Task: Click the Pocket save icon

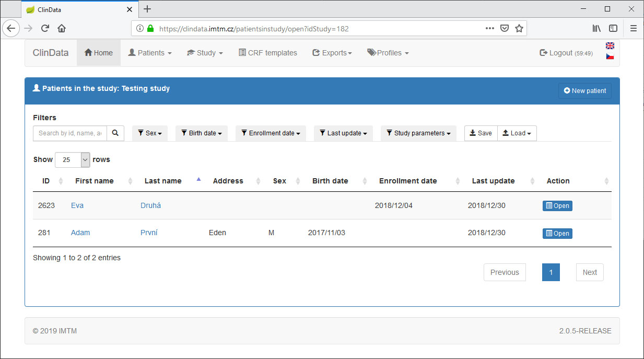Action: click(505, 29)
